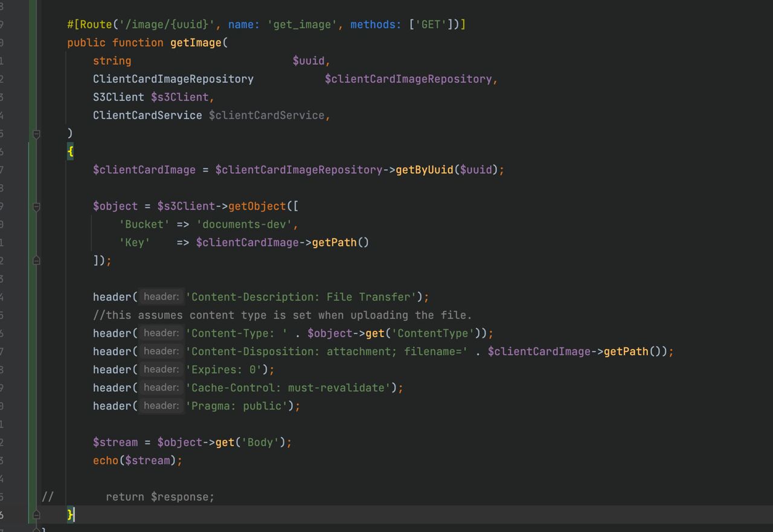This screenshot has height=532, width=773.
Task: Click the 'Expires: 0' header string
Action: pos(224,370)
